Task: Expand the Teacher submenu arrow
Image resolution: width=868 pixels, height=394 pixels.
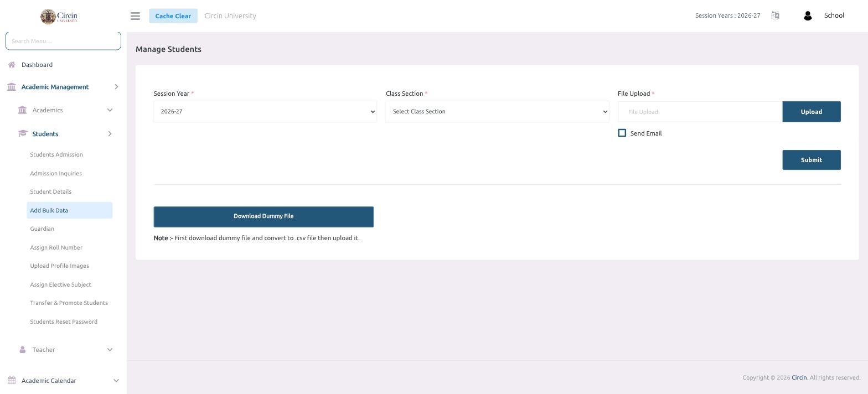Action: (110, 350)
